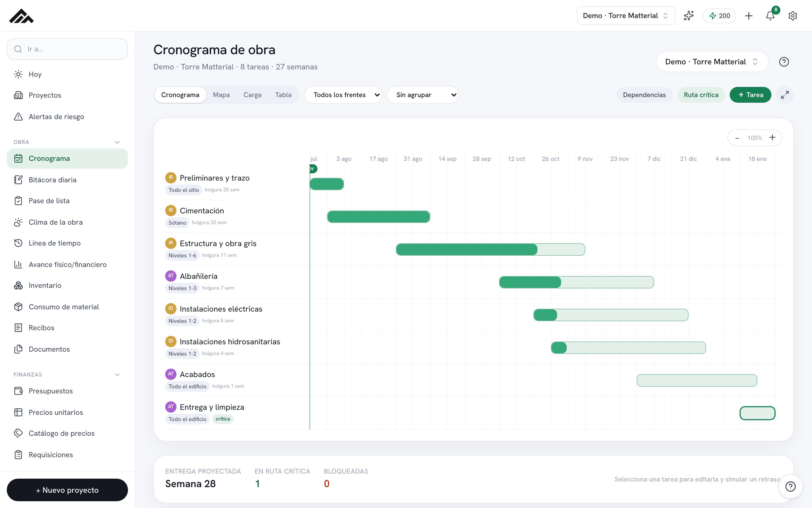Open the settings gear icon

click(x=793, y=16)
